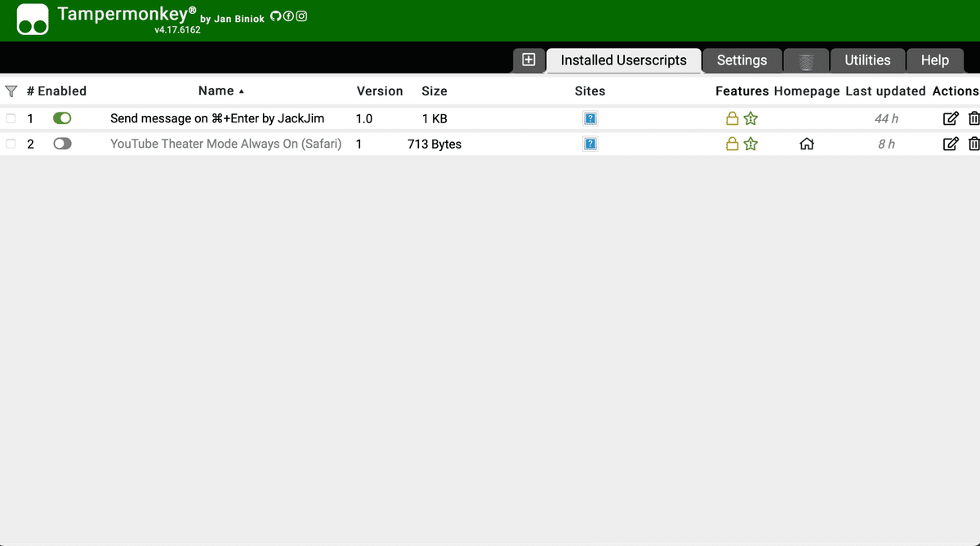Click the 713 Bytes size cell
980x546 pixels.
click(434, 144)
